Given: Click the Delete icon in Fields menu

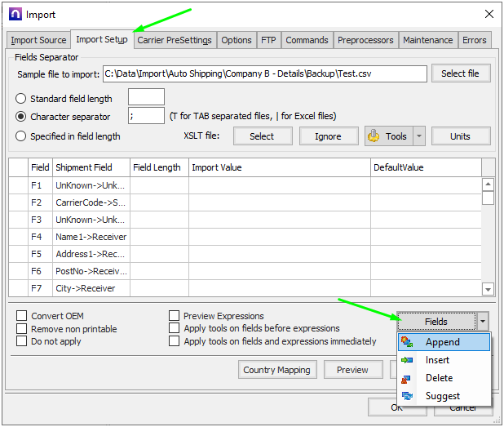Looking at the screenshot, I should click(408, 378).
